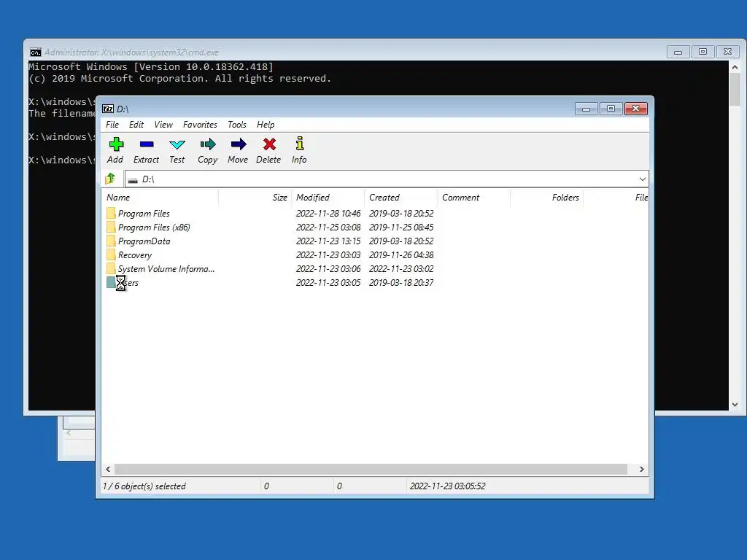
Task: Sort by Comment column header
Action: click(x=473, y=197)
